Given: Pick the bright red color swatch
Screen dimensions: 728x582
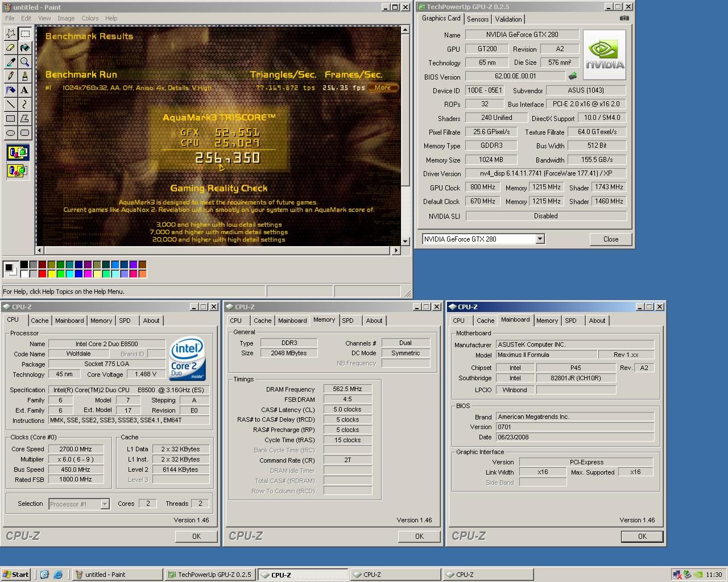Looking at the screenshot, I should (x=42, y=274).
